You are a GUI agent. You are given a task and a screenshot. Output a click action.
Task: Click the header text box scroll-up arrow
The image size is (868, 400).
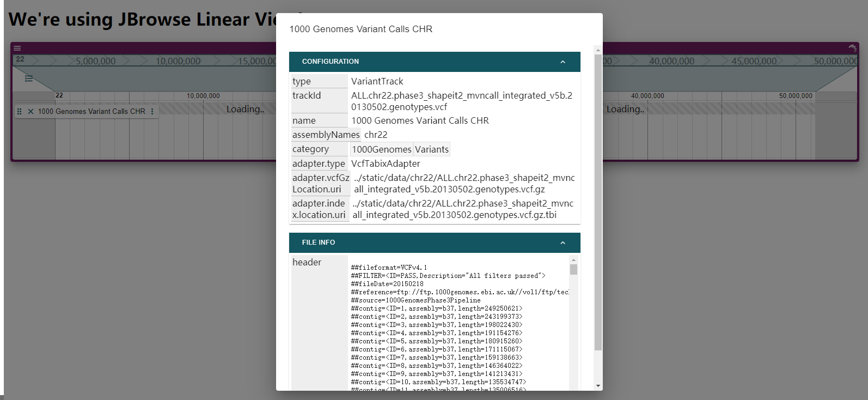click(x=573, y=259)
